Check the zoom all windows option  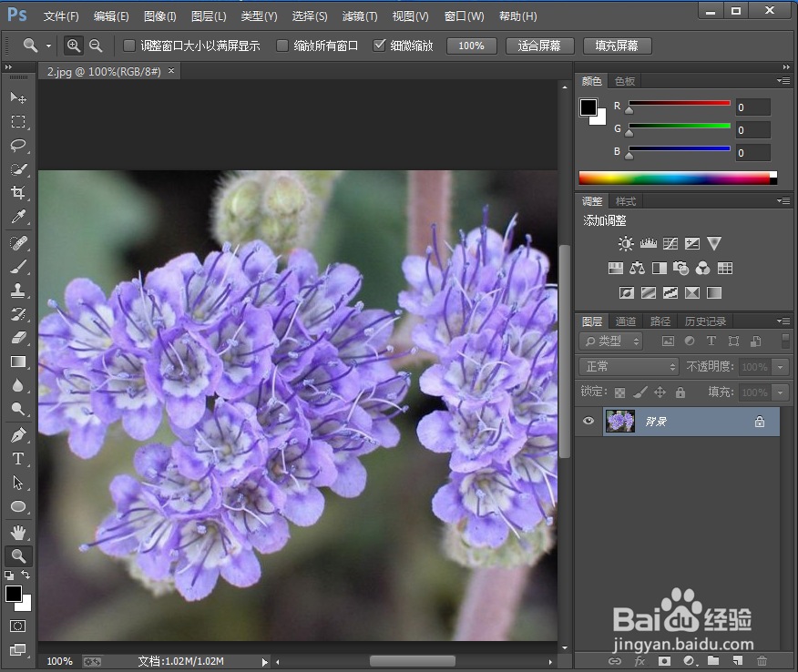point(282,46)
